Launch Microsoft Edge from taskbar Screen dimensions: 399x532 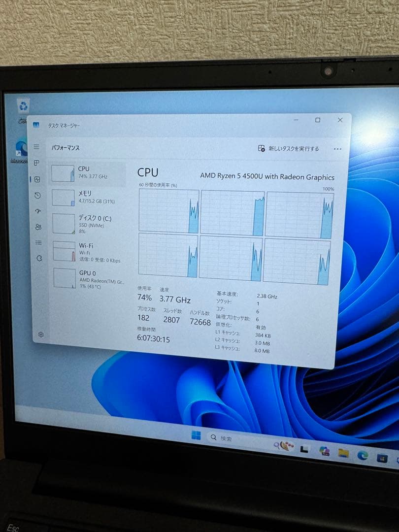tap(362, 450)
